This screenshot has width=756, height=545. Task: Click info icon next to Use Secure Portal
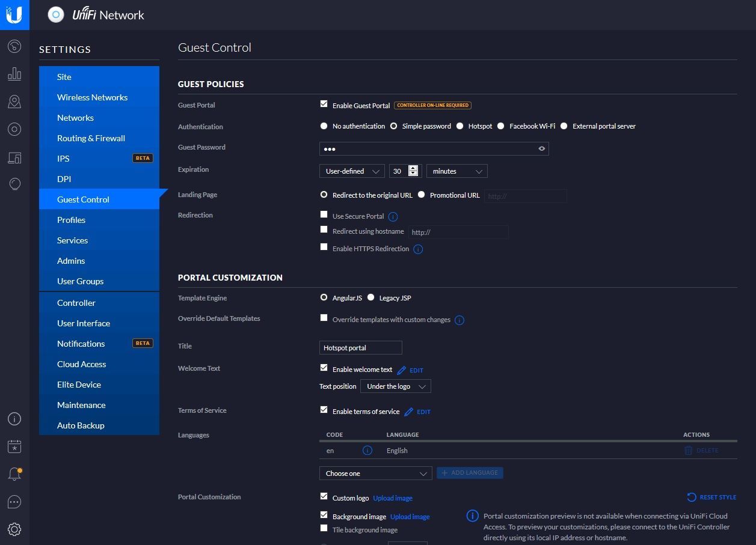tap(393, 217)
